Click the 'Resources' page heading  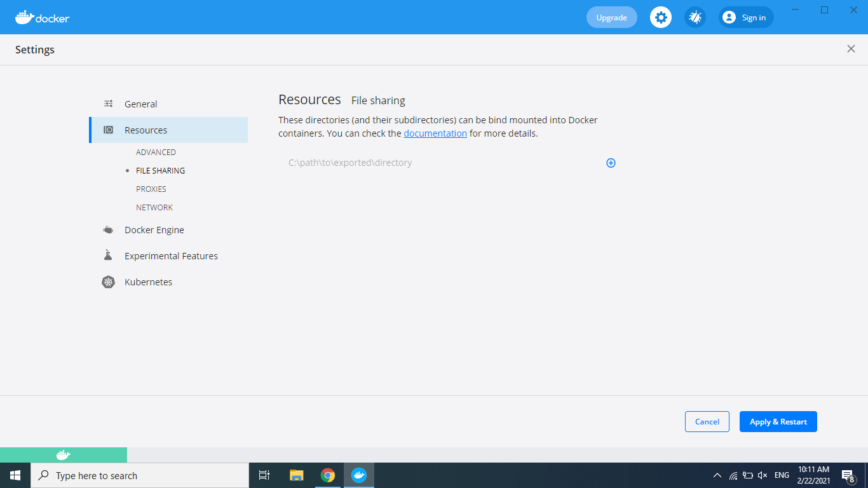(309, 100)
